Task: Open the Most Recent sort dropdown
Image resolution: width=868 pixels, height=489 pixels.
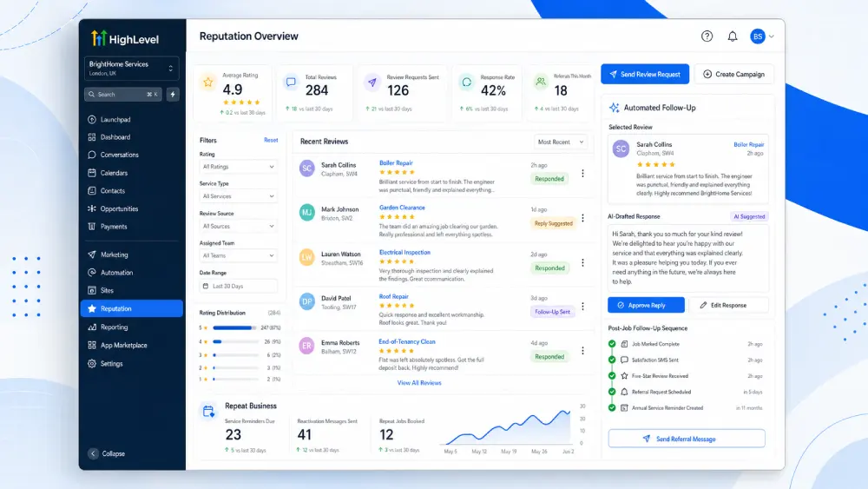Action: pos(560,142)
